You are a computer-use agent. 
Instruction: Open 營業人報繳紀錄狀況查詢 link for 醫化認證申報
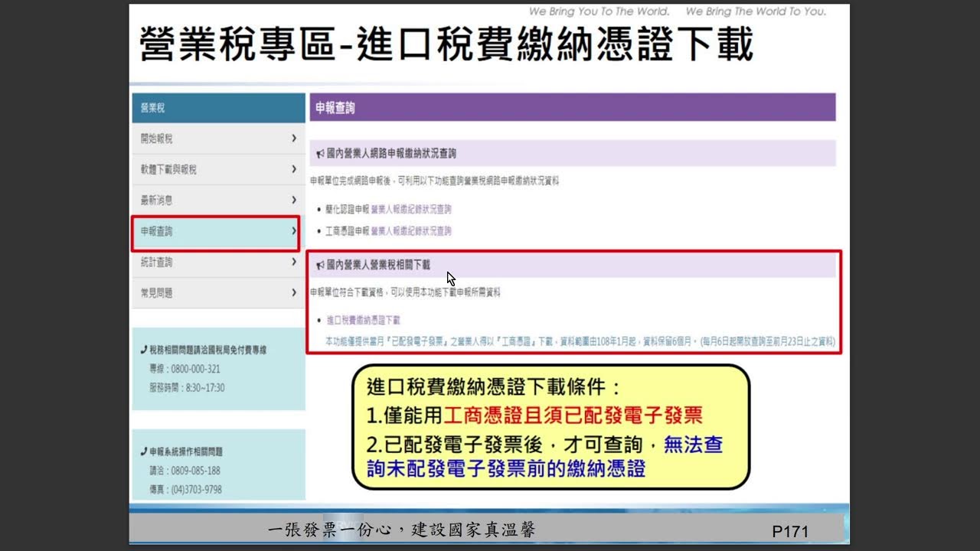(411, 209)
